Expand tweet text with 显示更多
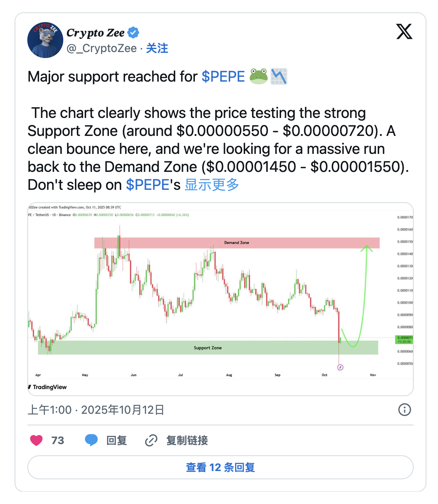This screenshot has width=438, height=504. click(212, 185)
